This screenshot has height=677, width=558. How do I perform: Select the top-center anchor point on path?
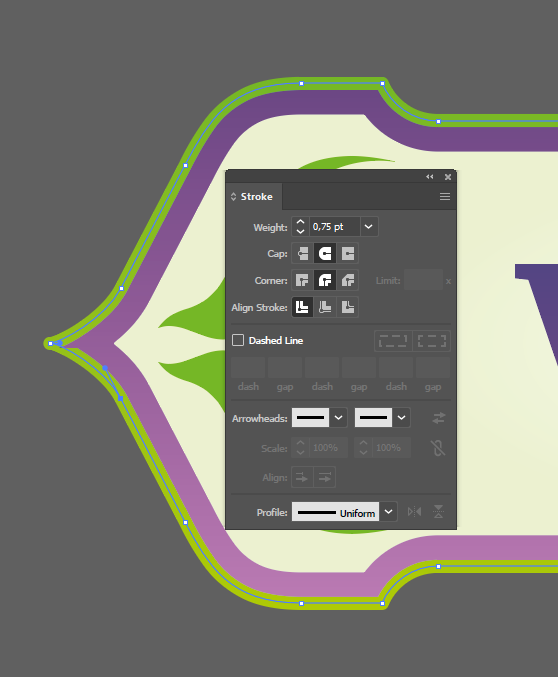[x=301, y=83]
